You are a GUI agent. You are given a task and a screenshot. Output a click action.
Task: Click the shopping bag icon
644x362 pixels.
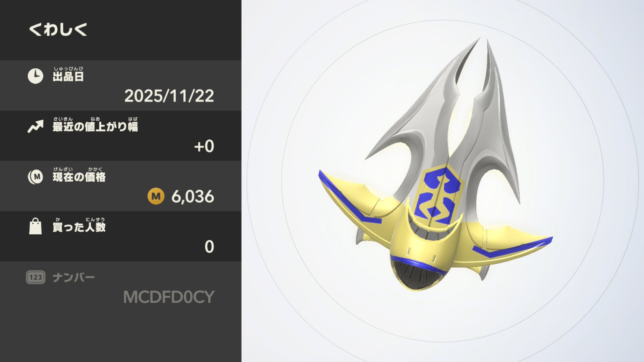[x=36, y=226]
